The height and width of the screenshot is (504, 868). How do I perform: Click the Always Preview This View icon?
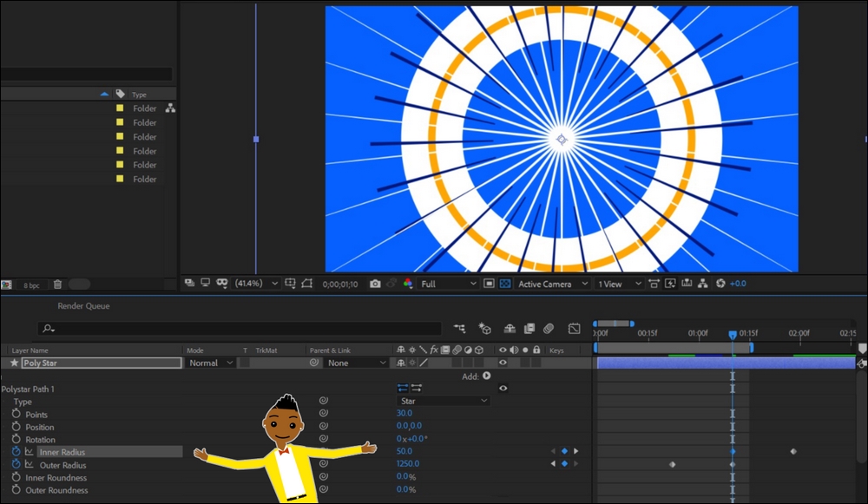[189, 284]
